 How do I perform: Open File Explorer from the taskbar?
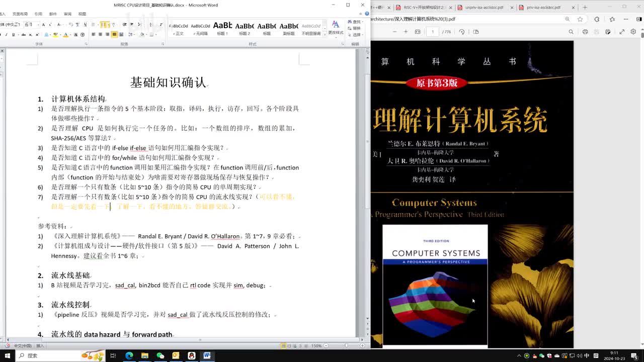click(x=144, y=355)
